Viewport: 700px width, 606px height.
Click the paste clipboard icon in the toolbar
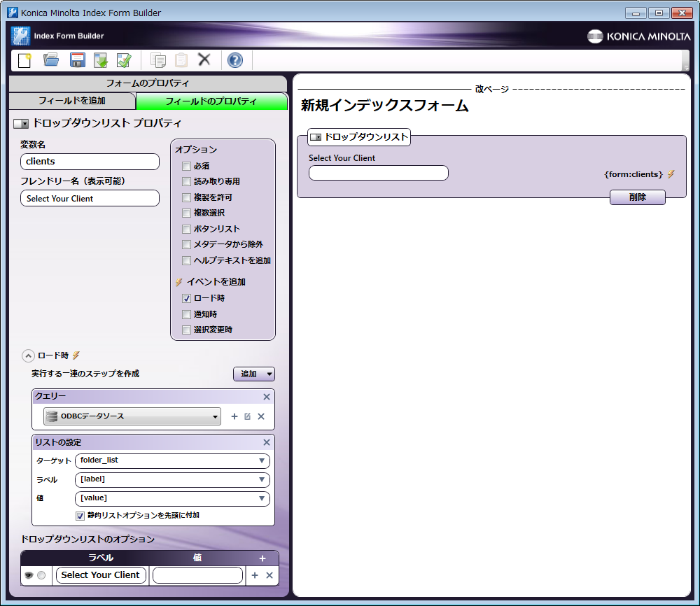click(x=181, y=60)
